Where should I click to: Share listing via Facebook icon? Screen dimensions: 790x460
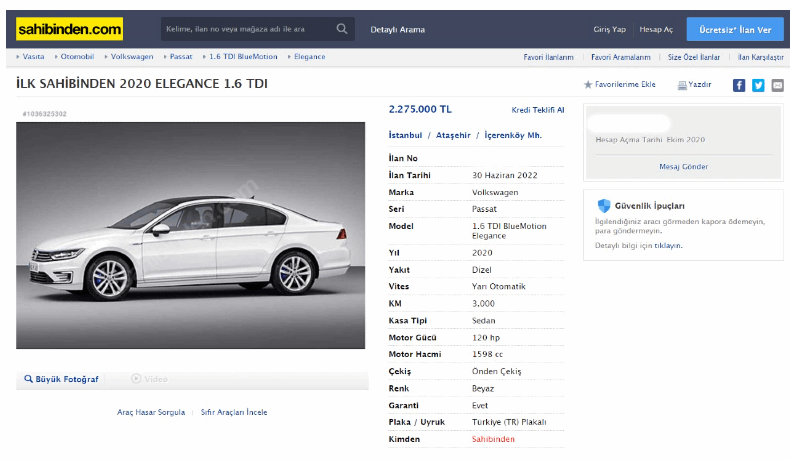739,85
